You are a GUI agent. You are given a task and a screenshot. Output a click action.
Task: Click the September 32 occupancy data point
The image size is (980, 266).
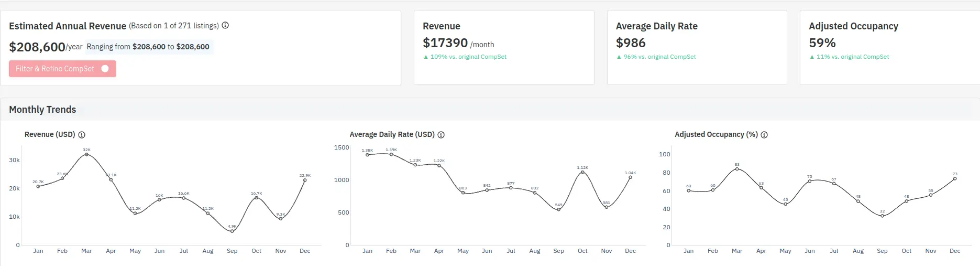[x=882, y=216]
